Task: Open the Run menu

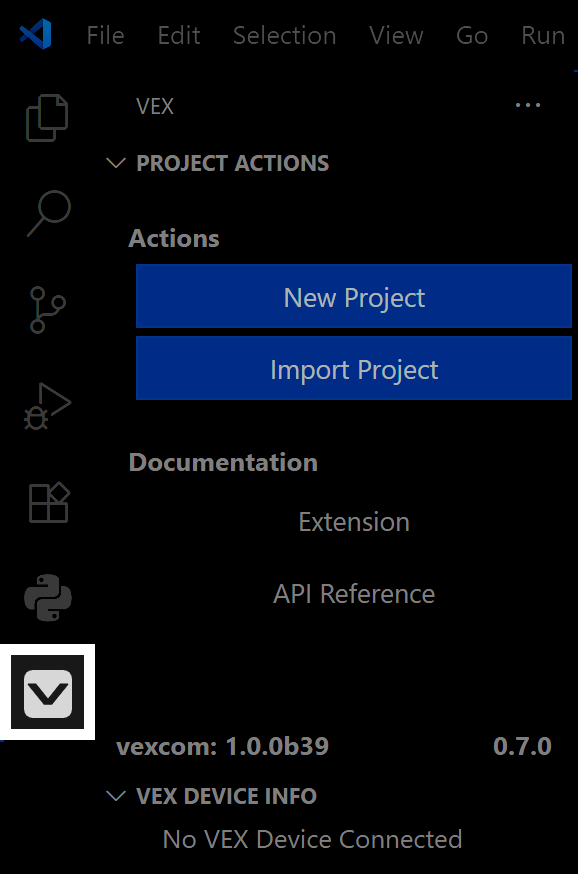Action: (542, 35)
